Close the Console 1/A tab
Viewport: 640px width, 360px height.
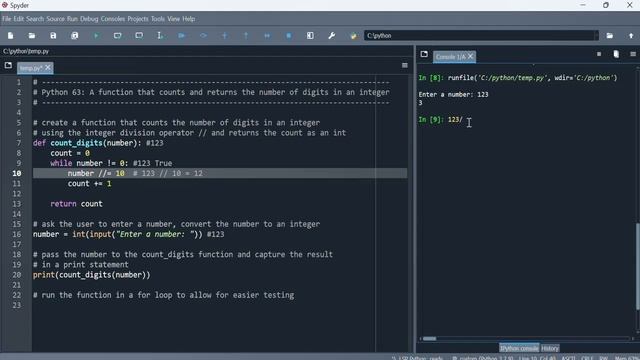pyautogui.click(x=470, y=56)
